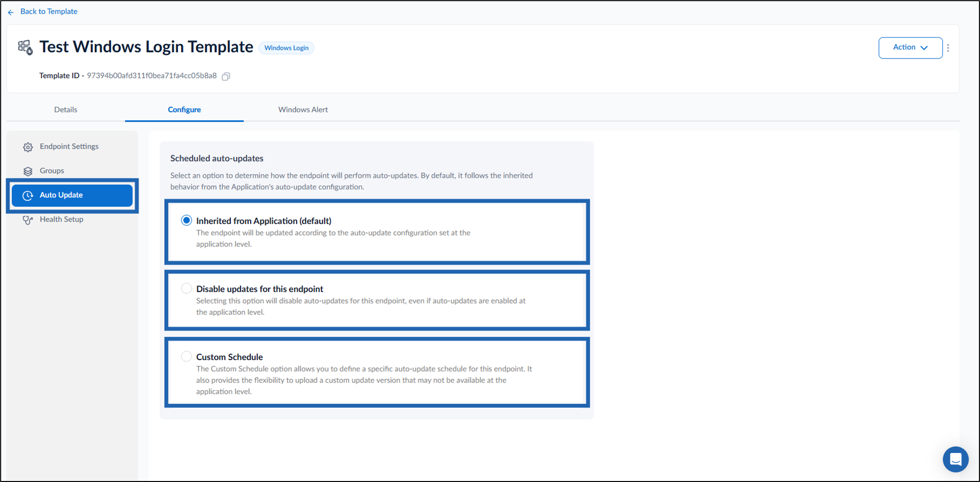Click the Inherited from Application (default) label

pyautogui.click(x=264, y=221)
